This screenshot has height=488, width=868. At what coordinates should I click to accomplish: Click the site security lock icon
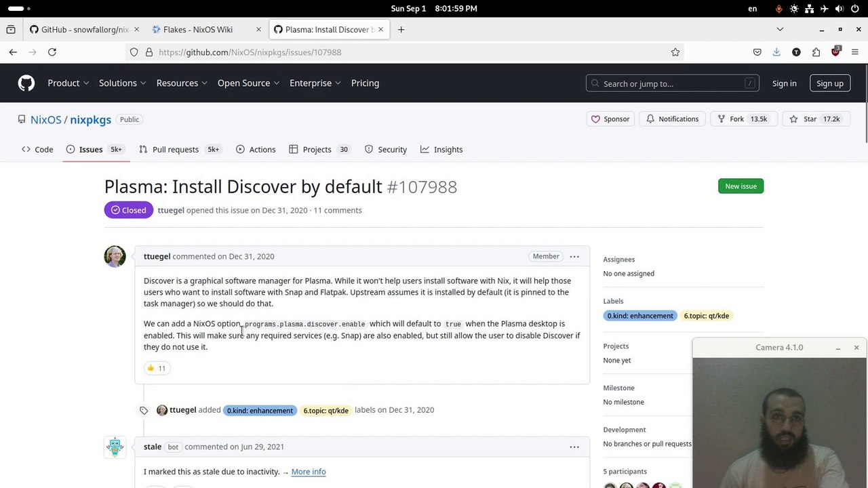click(149, 52)
